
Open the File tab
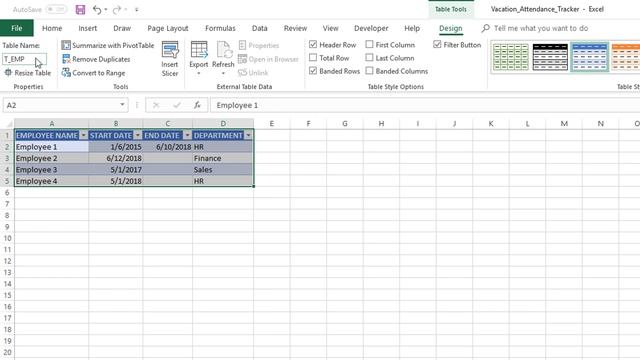click(17, 28)
